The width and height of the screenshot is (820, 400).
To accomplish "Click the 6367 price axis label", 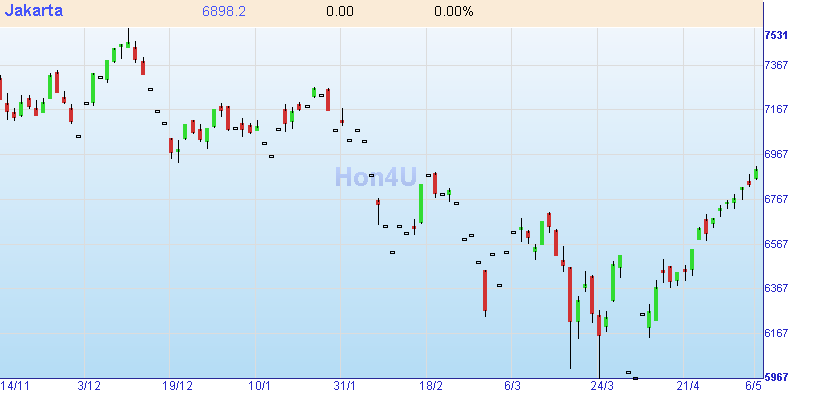I will pyautogui.click(x=776, y=288).
